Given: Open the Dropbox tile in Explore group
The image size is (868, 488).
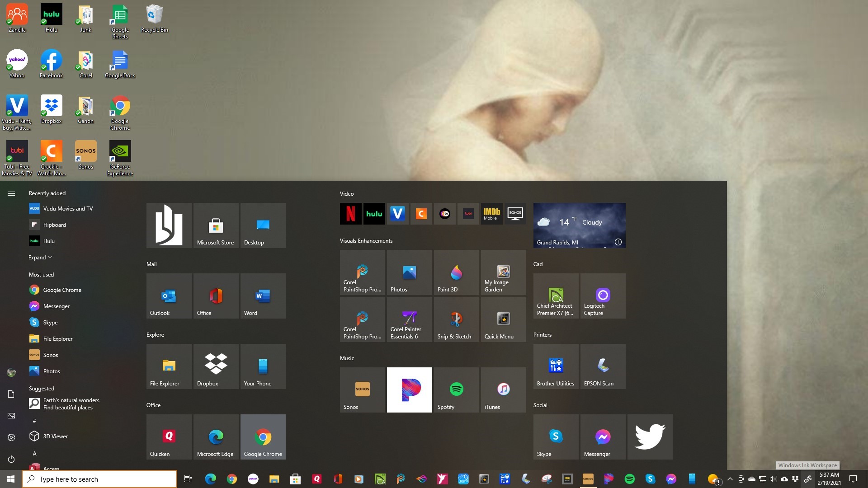Looking at the screenshot, I should 216,366.
